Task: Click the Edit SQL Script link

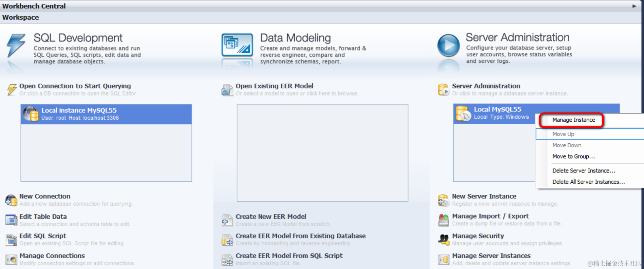Action: pyautogui.click(x=43, y=236)
